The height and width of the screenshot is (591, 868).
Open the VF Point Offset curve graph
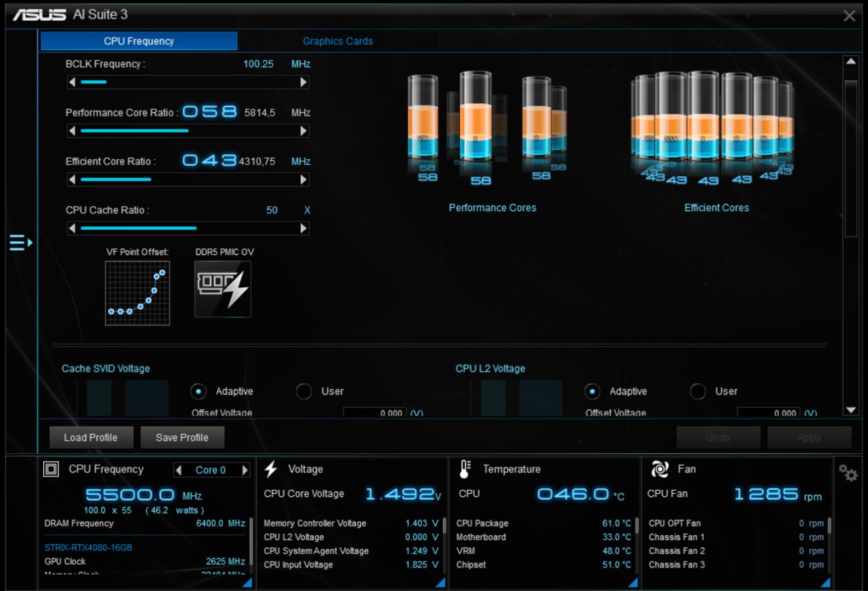click(x=137, y=293)
